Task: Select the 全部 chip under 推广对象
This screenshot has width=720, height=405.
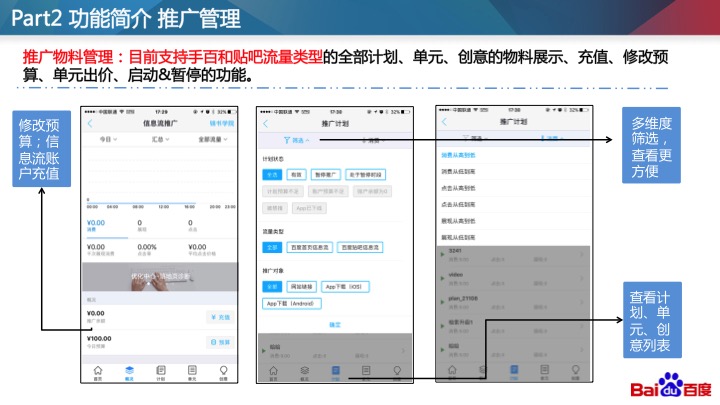Action: (x=272, y=287)
